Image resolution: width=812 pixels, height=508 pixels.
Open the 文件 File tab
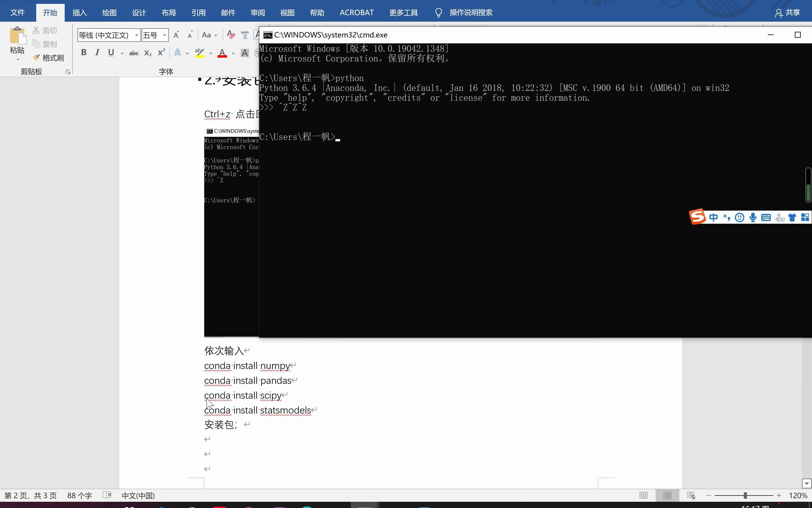coord(18,13)
